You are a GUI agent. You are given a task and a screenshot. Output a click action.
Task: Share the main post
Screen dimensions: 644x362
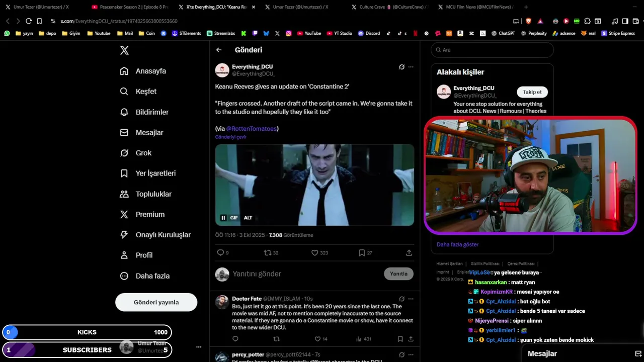(x=409, y=253)
